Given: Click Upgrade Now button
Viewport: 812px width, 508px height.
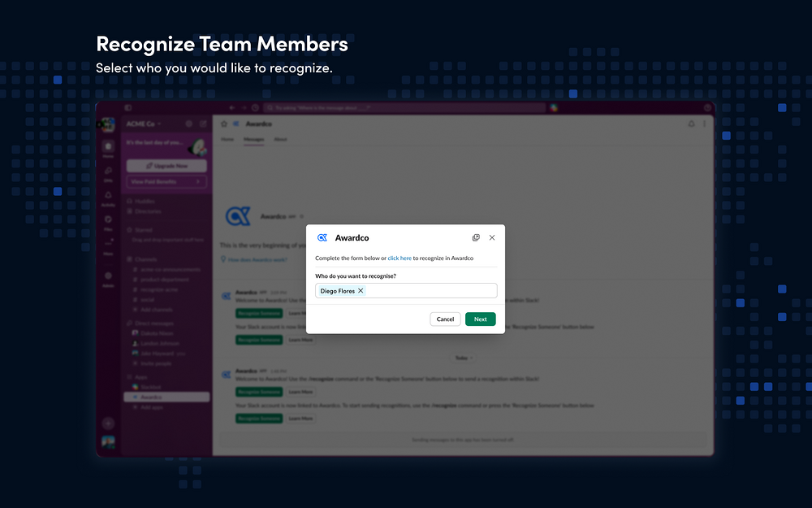Looking at the screenshot, I should point(166,166).
